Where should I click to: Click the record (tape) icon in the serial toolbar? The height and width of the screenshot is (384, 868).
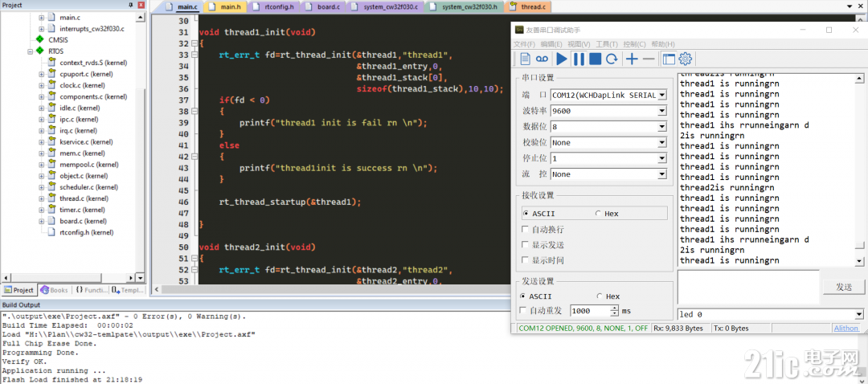(x=542, y=59)
